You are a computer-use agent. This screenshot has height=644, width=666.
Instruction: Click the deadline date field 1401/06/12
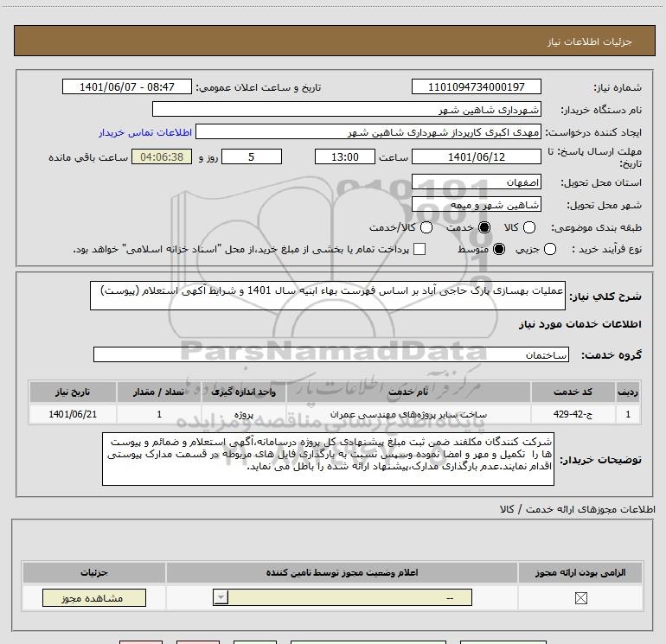pyautogui.click(x=476, y=156)
